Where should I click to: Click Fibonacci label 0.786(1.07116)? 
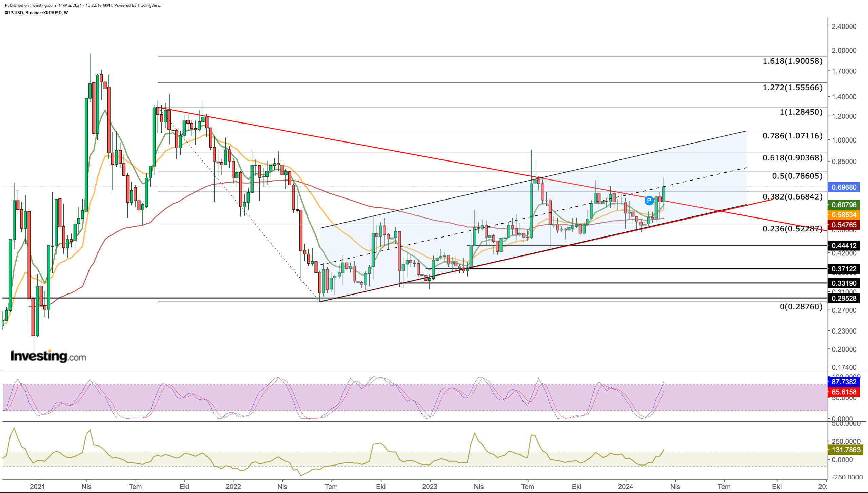coord(792,136)
